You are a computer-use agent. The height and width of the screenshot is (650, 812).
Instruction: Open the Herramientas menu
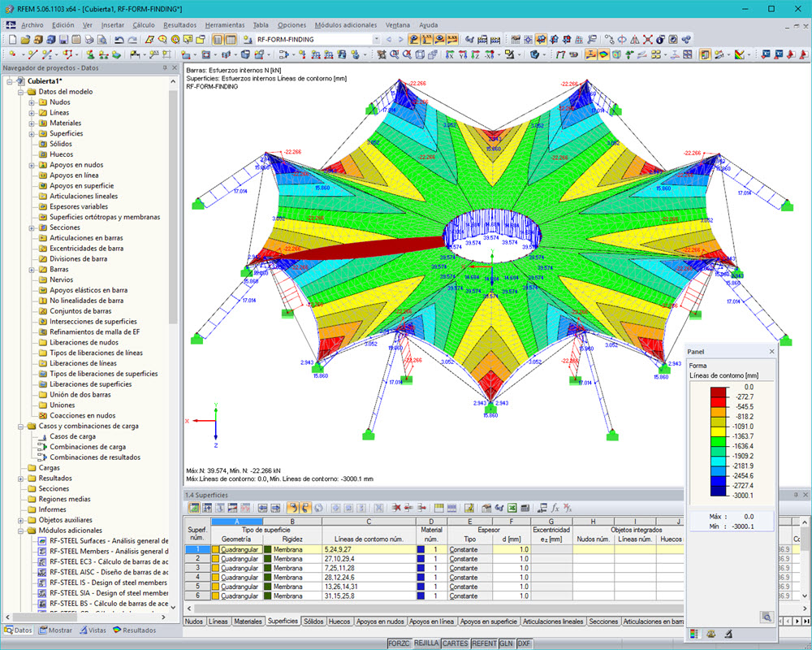pyautogui.click(x=224, y=25)
